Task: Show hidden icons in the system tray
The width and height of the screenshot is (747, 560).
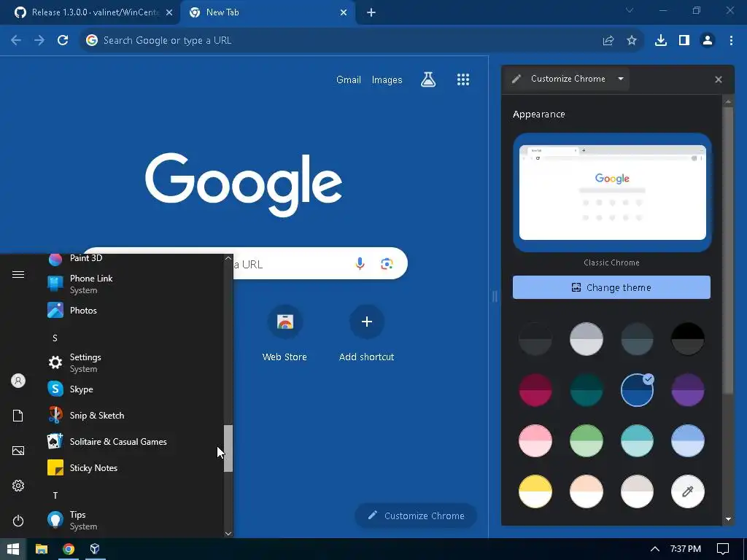Action: point(655,549)
